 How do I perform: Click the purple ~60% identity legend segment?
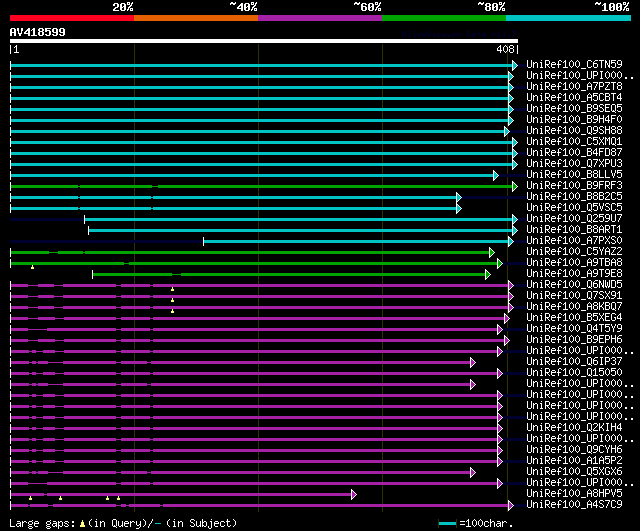(320, 18)
